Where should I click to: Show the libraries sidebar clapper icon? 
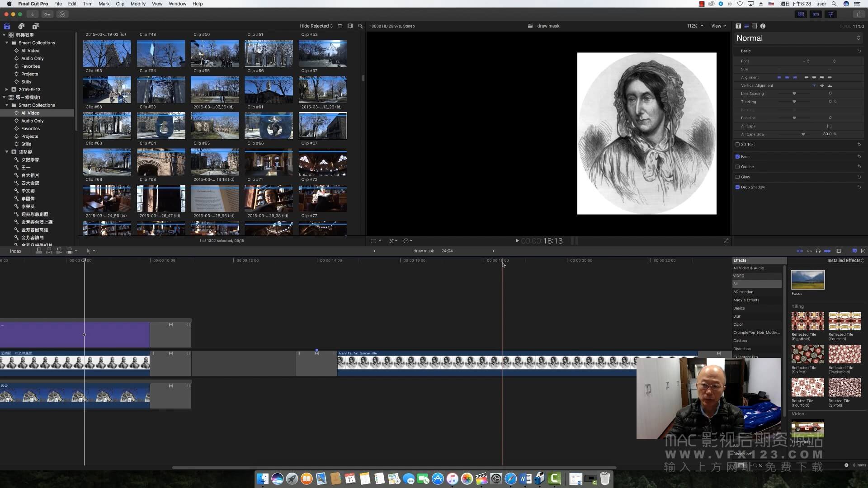[x=7, y=26]
